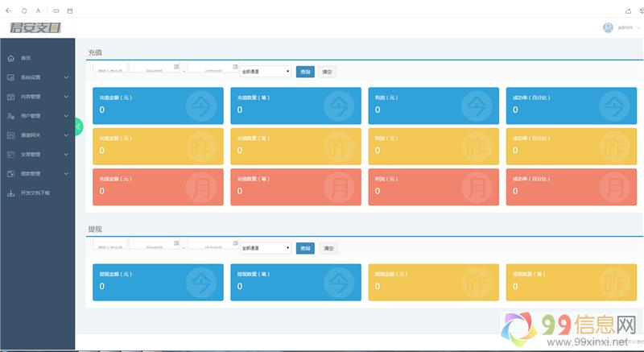Open the calendar icon in 提现 end date field

[x=235, y=242]
